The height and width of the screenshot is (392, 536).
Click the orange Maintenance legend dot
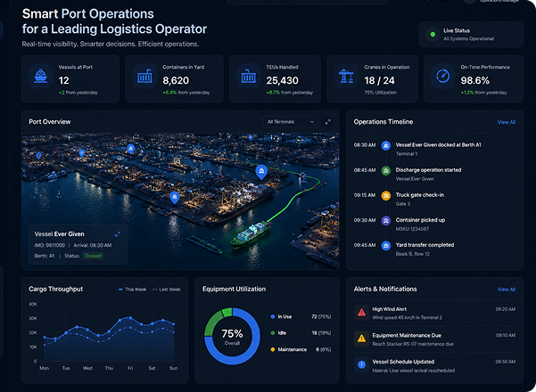click(x=272, y=349)
